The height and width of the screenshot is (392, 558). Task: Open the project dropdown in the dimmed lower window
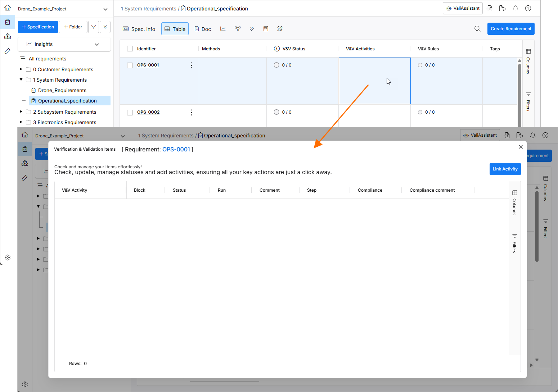[80, 136]
